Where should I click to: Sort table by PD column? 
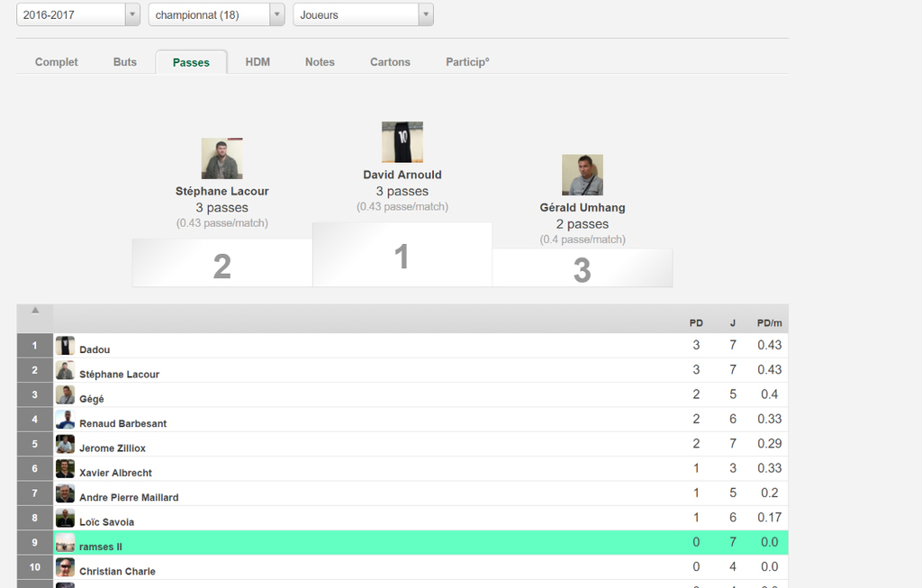[x=696, y=322]
